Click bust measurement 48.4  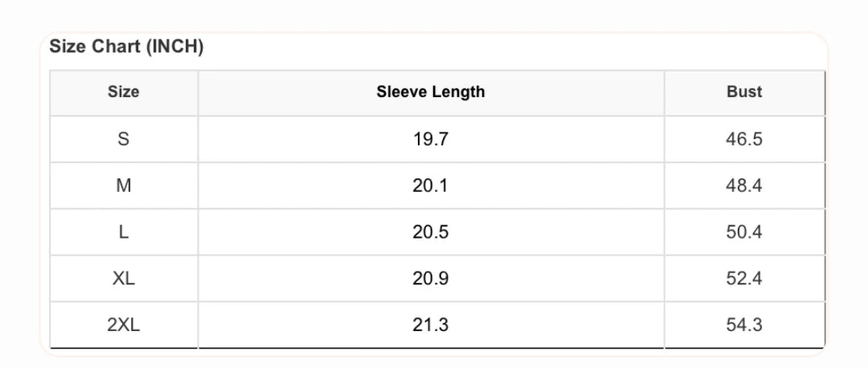(744, 186)
